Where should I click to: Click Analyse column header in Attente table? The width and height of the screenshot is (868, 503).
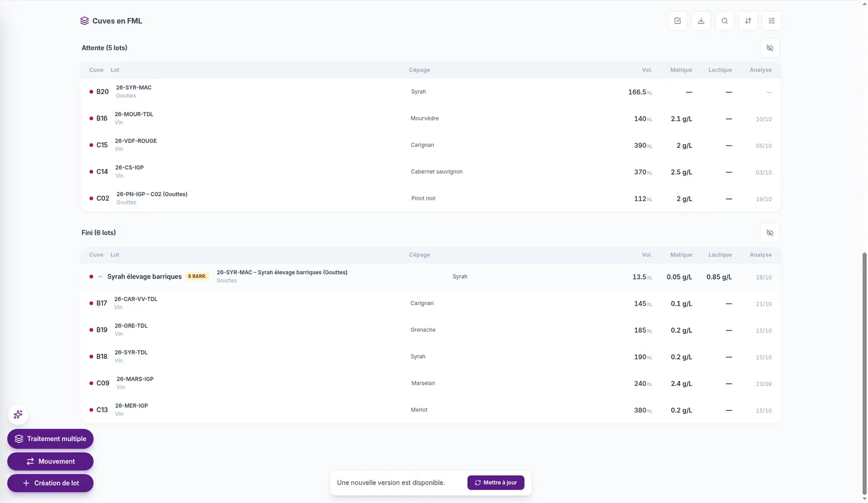761,70
